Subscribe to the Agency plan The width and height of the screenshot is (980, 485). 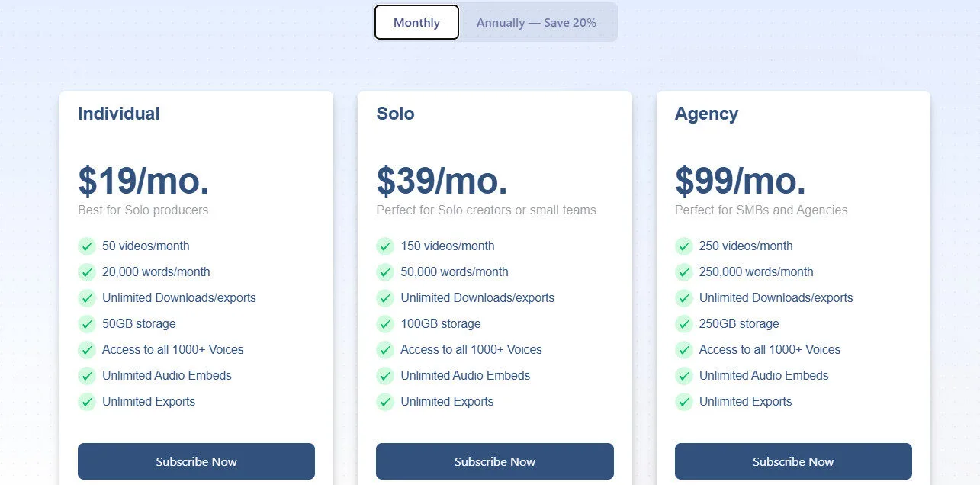click(x=793, y=461)
